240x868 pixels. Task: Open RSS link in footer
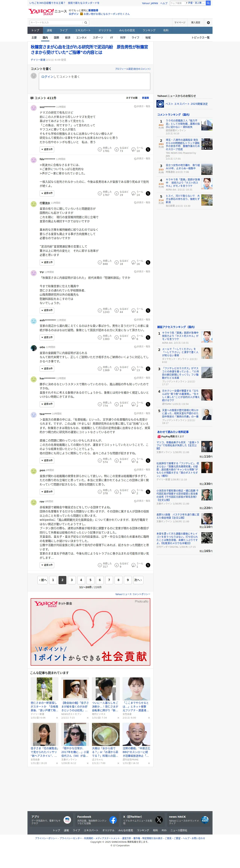[x=164, y=830]
